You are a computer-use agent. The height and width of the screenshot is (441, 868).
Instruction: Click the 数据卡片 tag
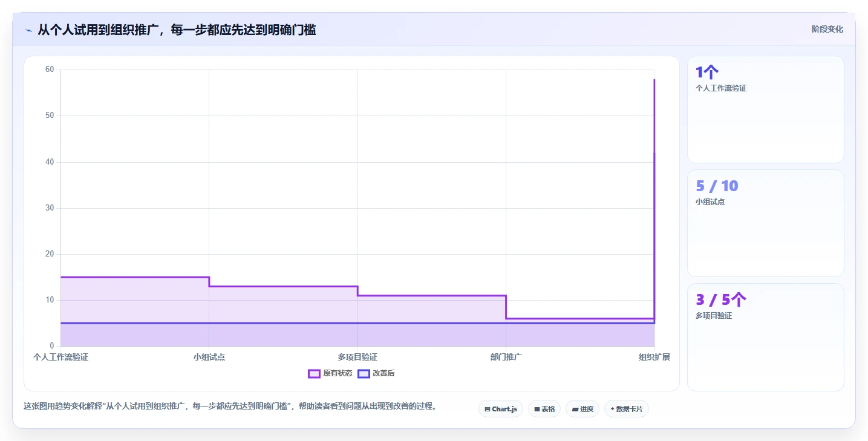click(x=627, y=409)
